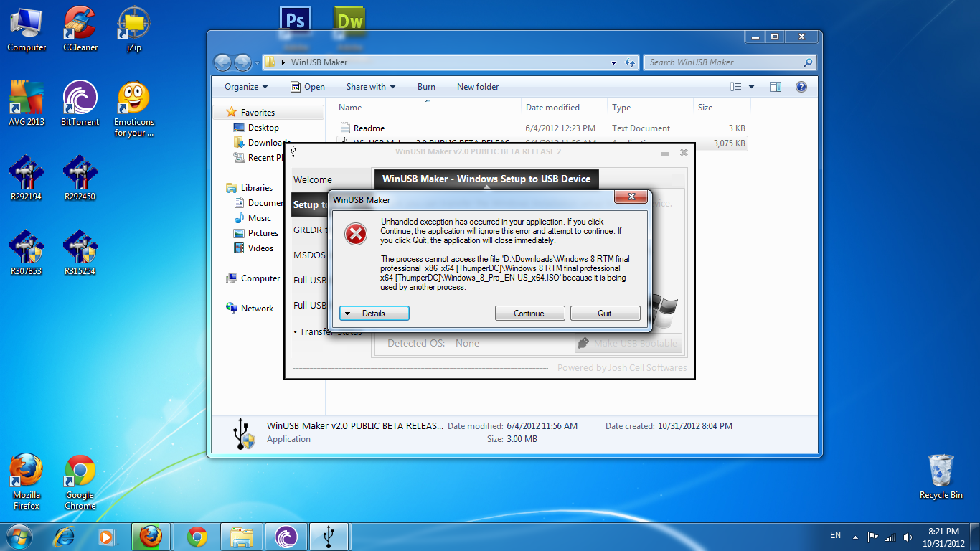Open Libraries in the navigation pane
The image size is (980, 551).
tap(256, 188)
